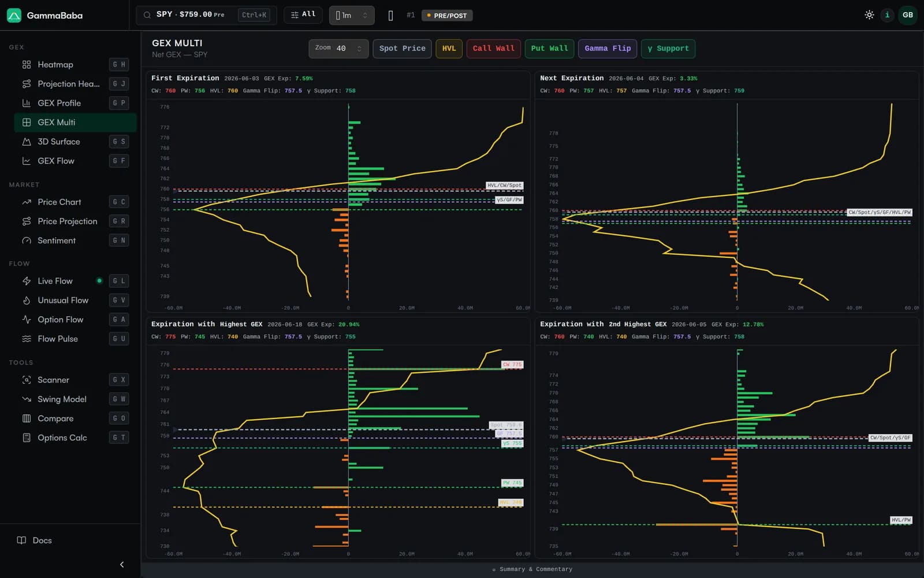Click SPY symbol search field

[206, 15]
